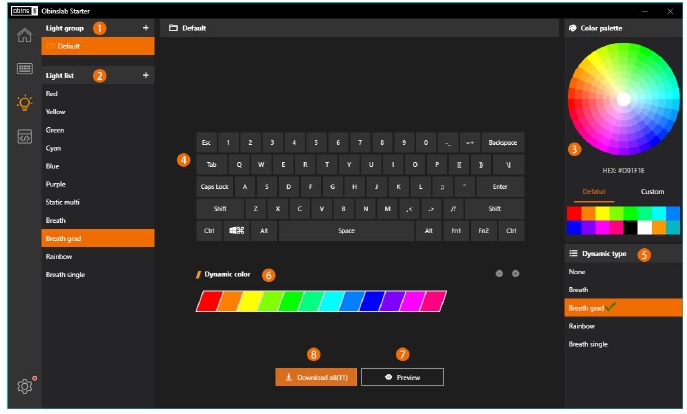Open settings gear icon at bottom left
The width and height of the screenshot is (687, 414).
pyautogui.click(x=24, y=387)
